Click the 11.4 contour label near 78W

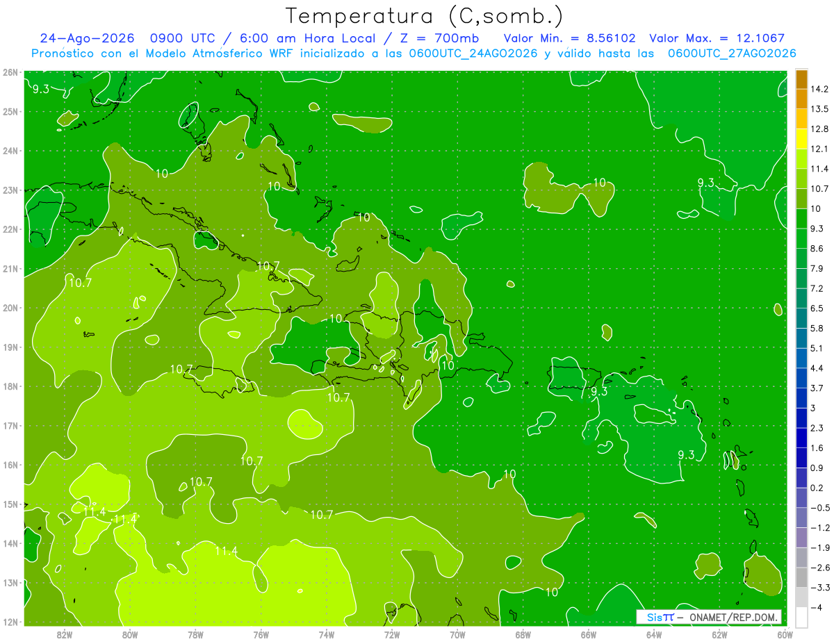coord(226,551)
